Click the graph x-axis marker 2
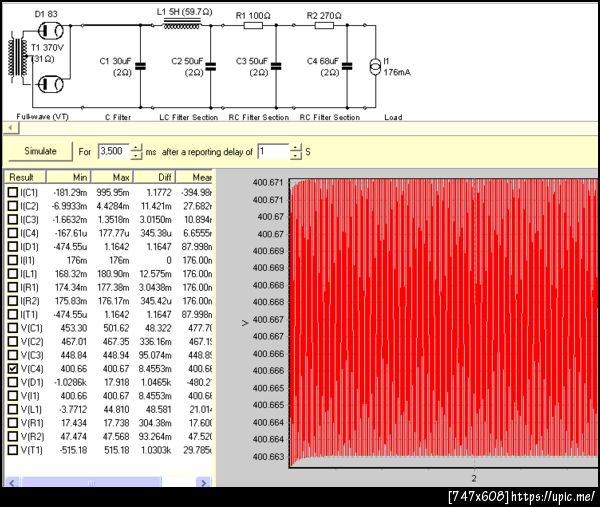600x507 pixels. click(x=474, y=478)
